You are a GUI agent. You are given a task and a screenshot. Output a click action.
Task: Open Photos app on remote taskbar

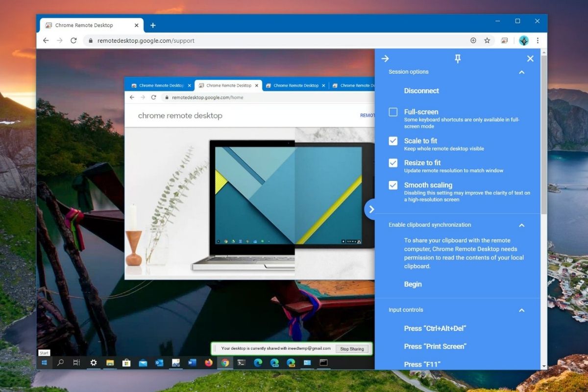click(x=175, y=363)
